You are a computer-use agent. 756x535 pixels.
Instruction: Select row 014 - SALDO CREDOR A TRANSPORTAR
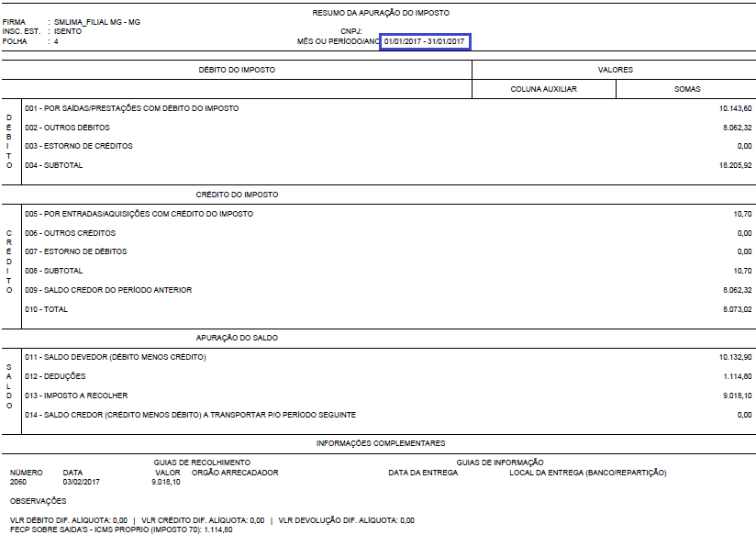(191, 416)
